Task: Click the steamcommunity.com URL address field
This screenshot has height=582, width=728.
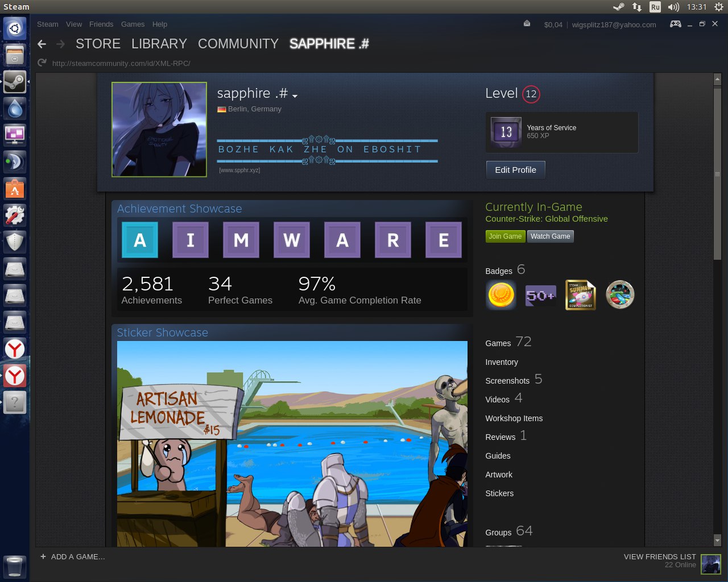Action: [x=121, y=63]
